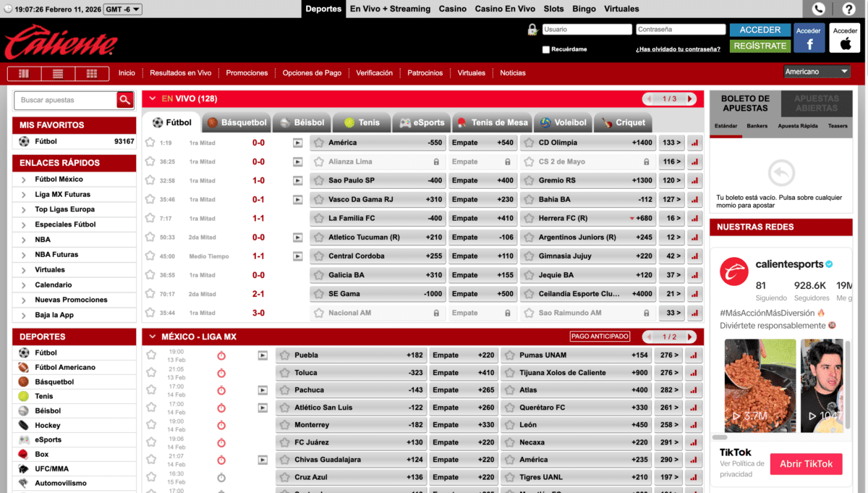868x493 pixels.
Task: Click the Usuario input field
Action: click(587, 30)
